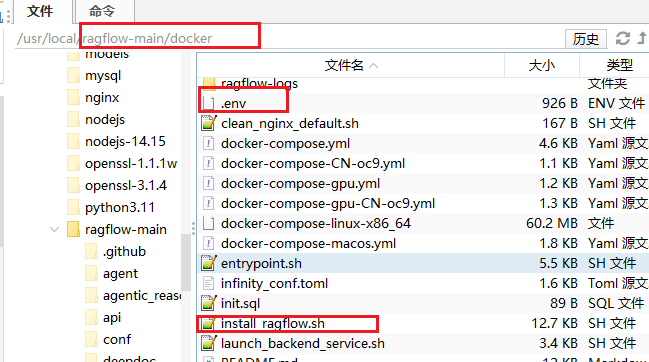Select the python3.11 folder in tree

click(x=120, y=207)
